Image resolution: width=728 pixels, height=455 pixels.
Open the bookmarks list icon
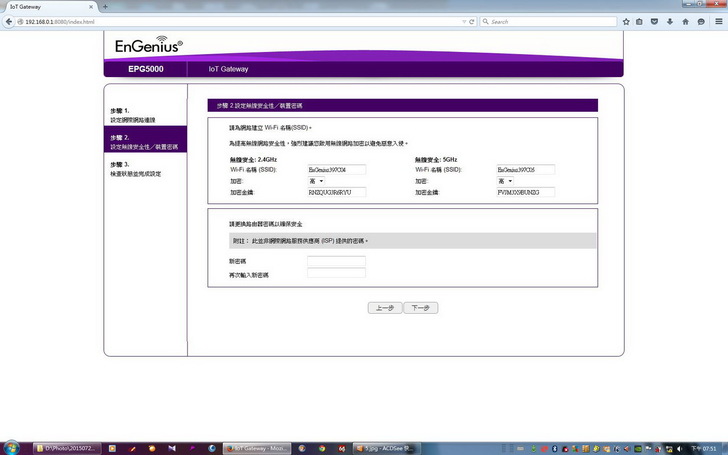[x=640, y=20]
